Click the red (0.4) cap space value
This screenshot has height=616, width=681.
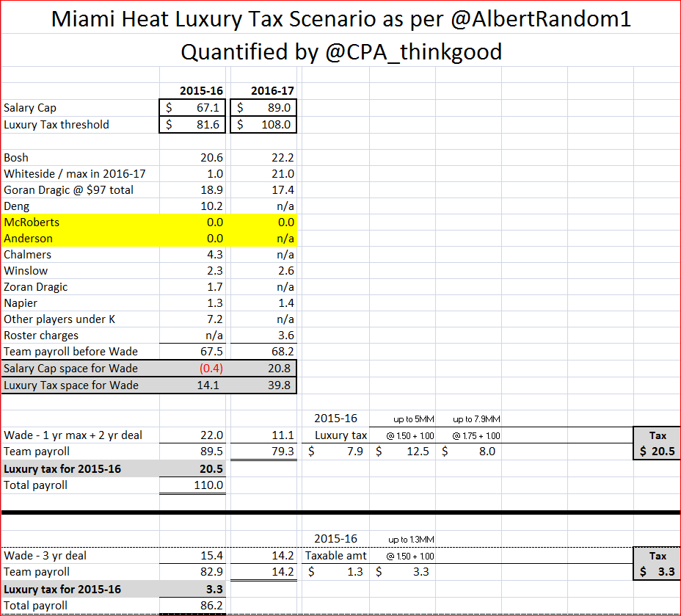pos(210,369)
